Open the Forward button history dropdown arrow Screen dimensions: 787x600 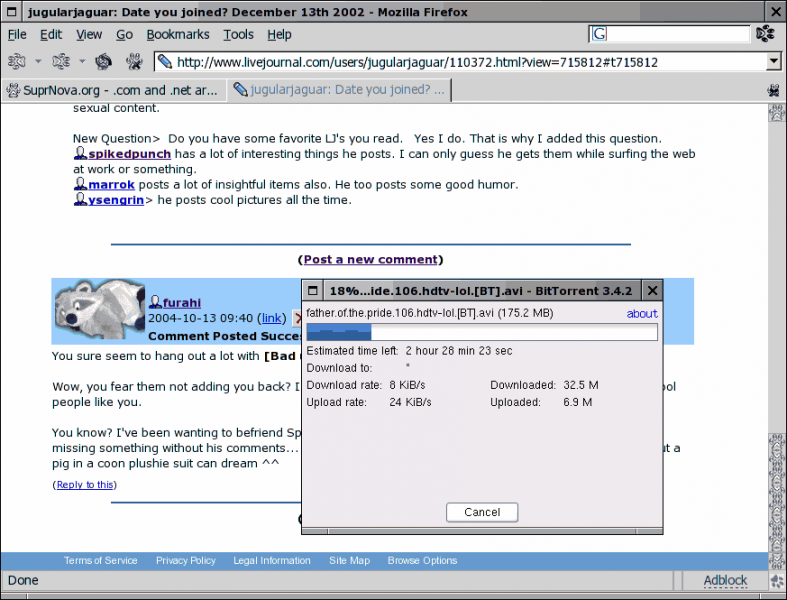point(81,62)
